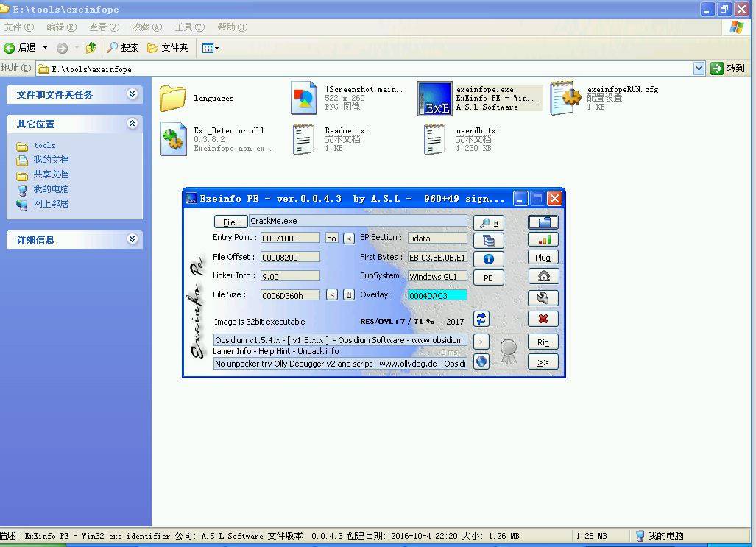Click the open-file folder icon in Exeinfo PE
Viewport: 756px width, 547px height.
tap(543, 222)
